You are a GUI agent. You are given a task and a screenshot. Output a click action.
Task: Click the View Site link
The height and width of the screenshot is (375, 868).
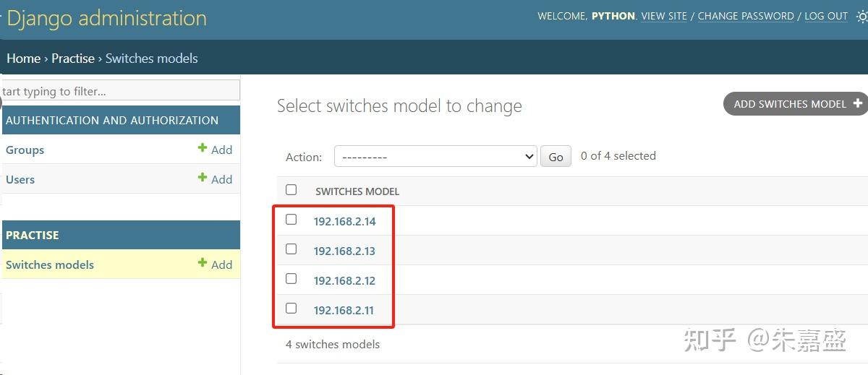tap(664, 16)
